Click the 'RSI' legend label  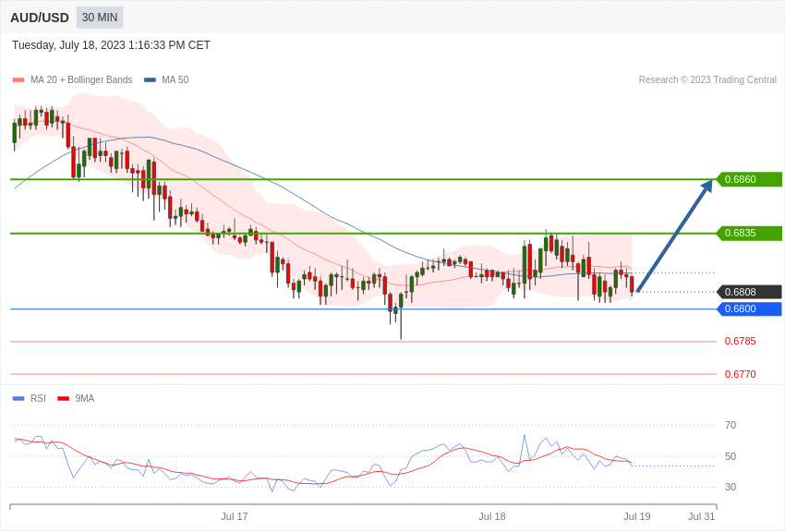[38, 398]
